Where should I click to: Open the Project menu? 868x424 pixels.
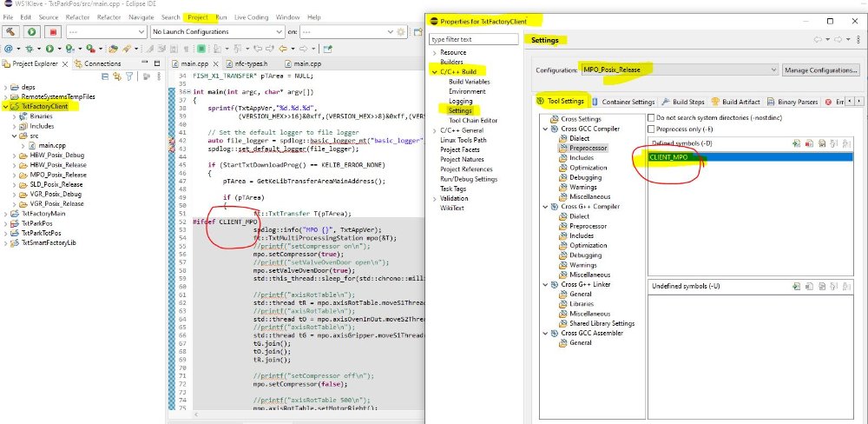(198, 17)
